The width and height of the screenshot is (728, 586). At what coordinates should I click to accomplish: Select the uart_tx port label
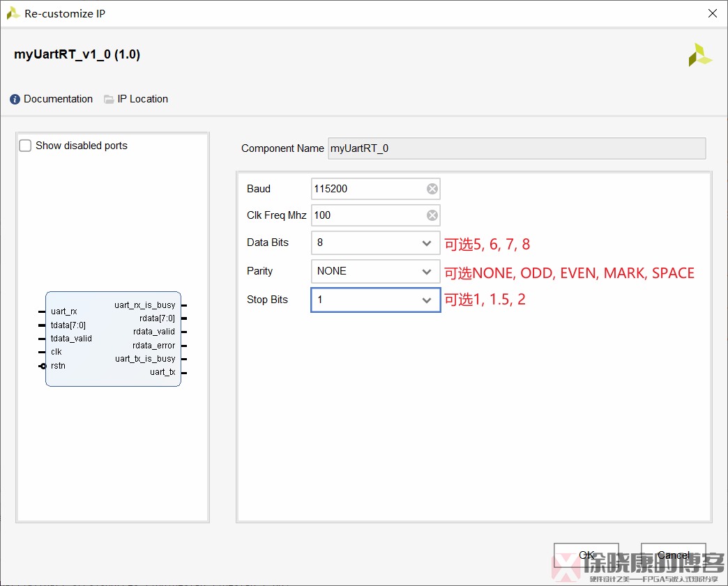click(x=162, y=372)
